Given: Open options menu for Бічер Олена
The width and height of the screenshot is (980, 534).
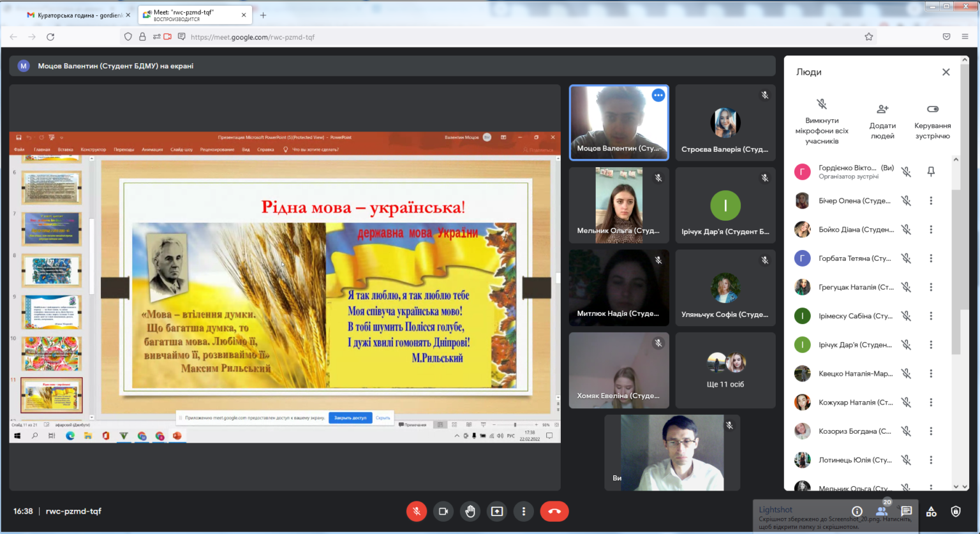Looking at the screenshot, I should click(x=931, y=201).
